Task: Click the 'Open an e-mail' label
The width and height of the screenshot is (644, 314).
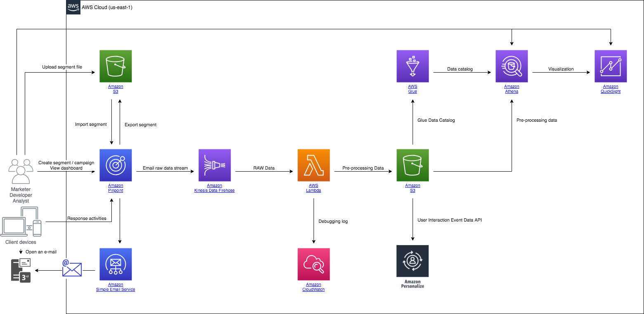Action: [x=41, y=252]
